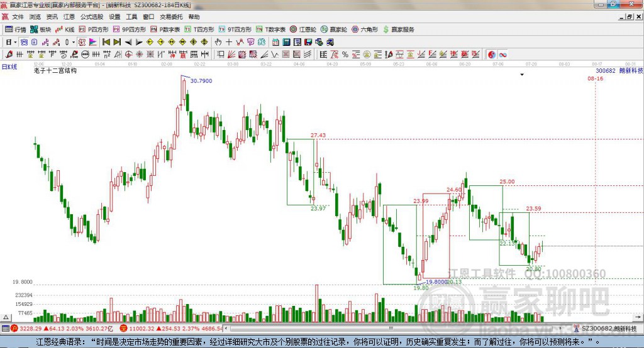Screen dimensions: 644x348
Task: Switch to the K线 chart view
Action: [65, 29]
